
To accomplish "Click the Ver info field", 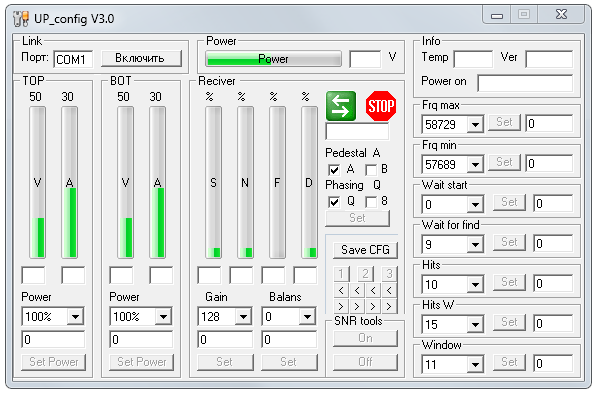I will (549, 59).
